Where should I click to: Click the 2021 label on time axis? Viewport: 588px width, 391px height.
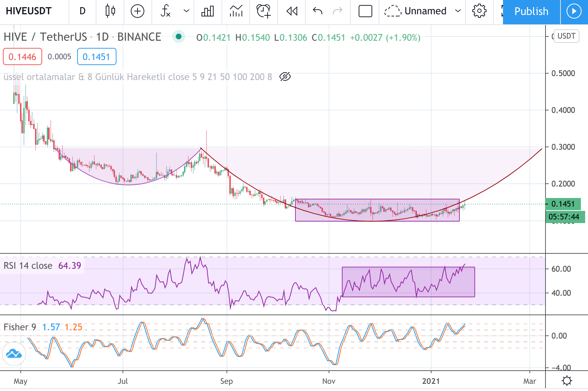431,381
